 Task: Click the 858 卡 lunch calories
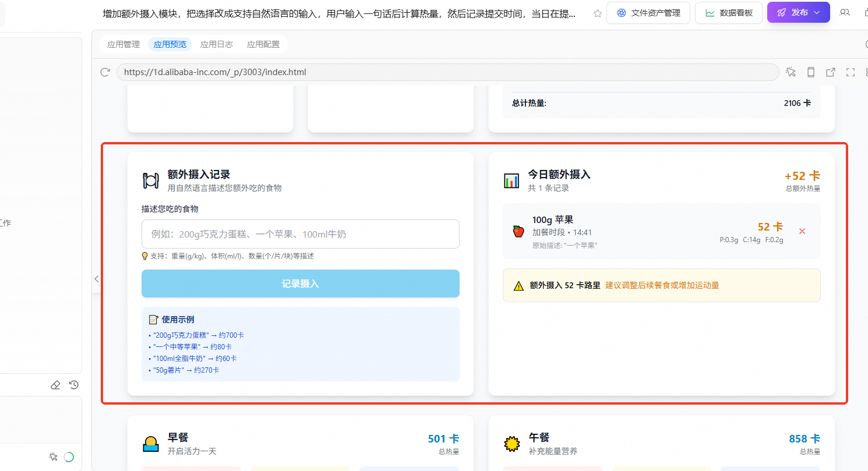pyautogui.click(x=805, y=439)
